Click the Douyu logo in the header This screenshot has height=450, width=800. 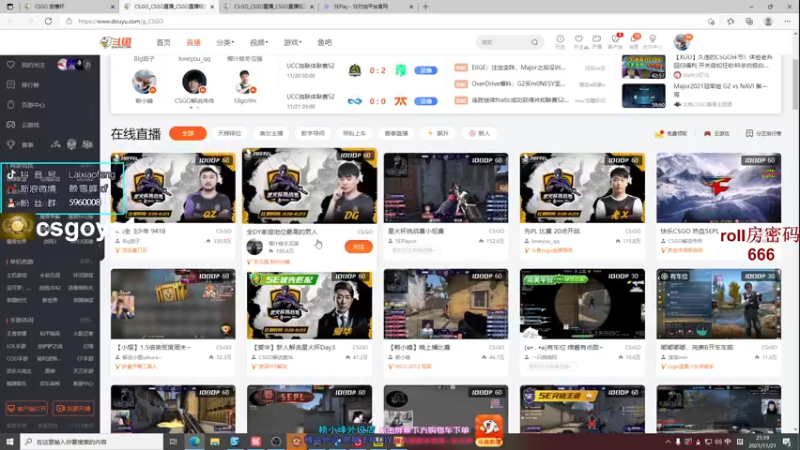[x=116, y=42]
